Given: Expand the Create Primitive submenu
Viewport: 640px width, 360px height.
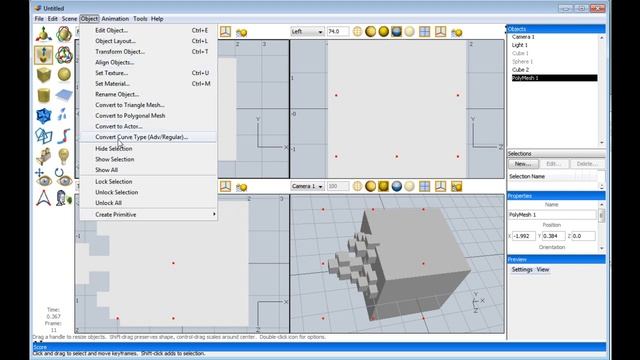Looking at the screenshot, I should coord(149,214).
